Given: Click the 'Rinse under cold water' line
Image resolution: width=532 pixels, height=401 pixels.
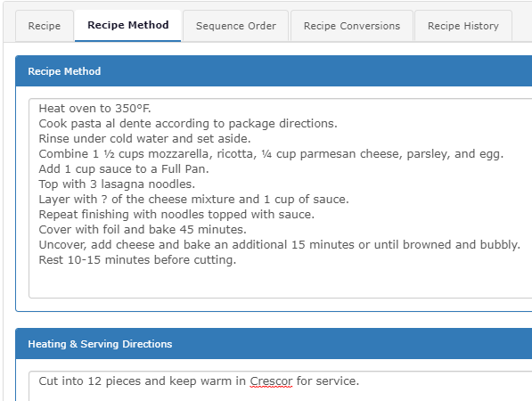Looking at the screenshot, I should coord(144,138).
